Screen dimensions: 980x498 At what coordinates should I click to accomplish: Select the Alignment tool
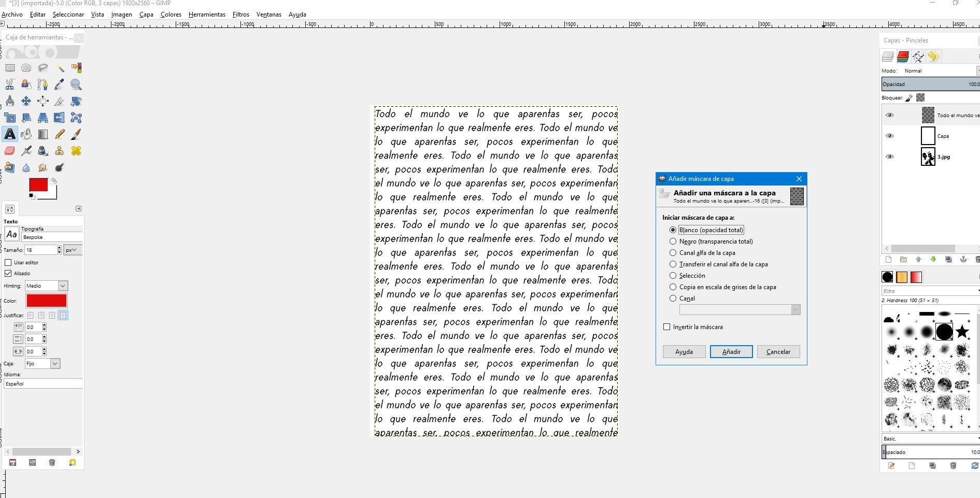click(43, 101)
